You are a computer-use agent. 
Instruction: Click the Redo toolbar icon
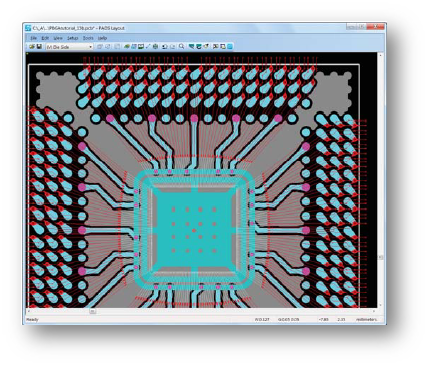(x=173, y=47)
